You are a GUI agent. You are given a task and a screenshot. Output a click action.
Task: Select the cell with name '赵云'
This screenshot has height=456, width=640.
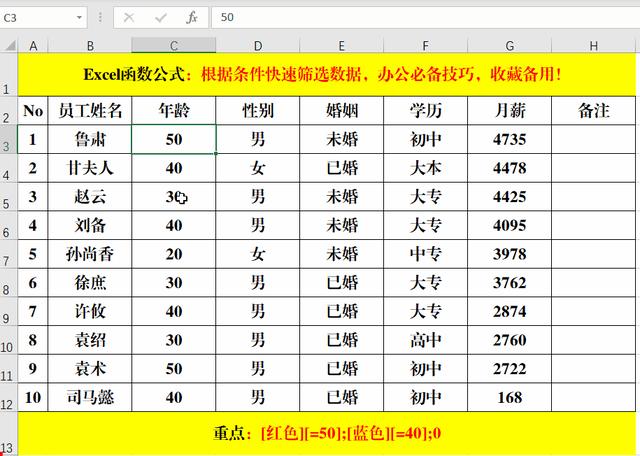90,197
